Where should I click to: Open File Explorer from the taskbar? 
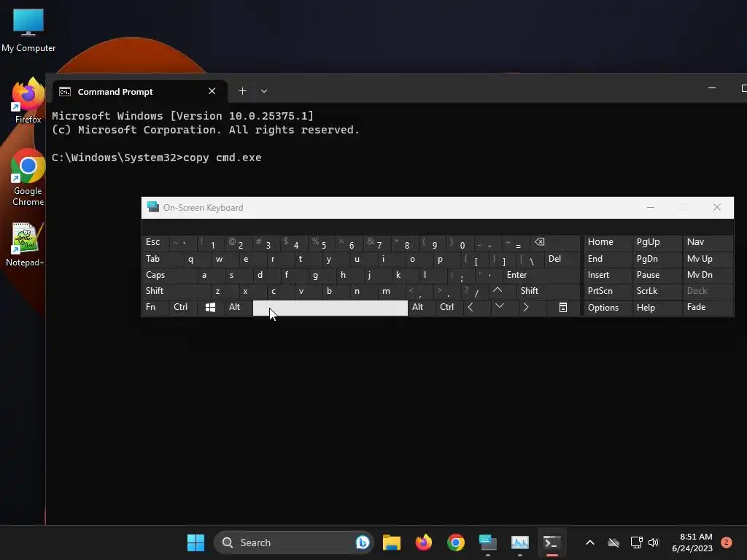(392, 542)
